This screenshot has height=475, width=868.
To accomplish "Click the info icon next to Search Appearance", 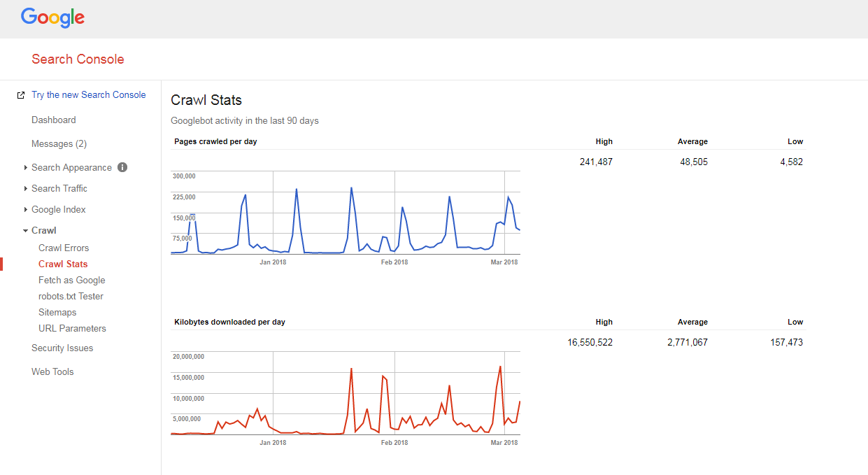I will coord(122,167).
